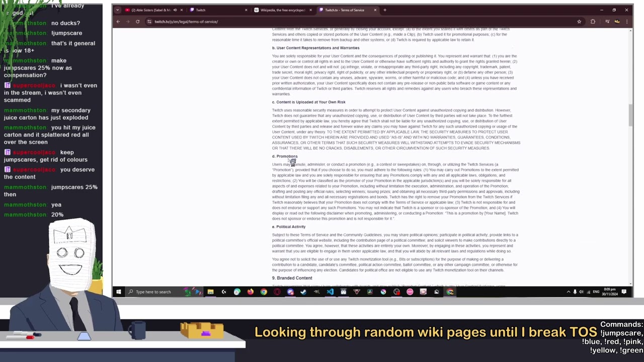This screenshot has height=362, width=644.
Task: Click the URL address bar
Action: [365, 22]
